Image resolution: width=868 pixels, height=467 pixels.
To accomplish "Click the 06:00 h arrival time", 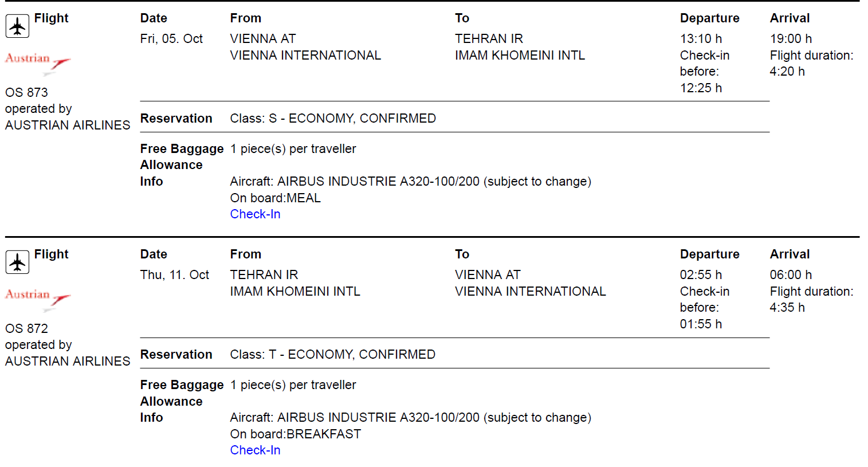I will [791, 274].
